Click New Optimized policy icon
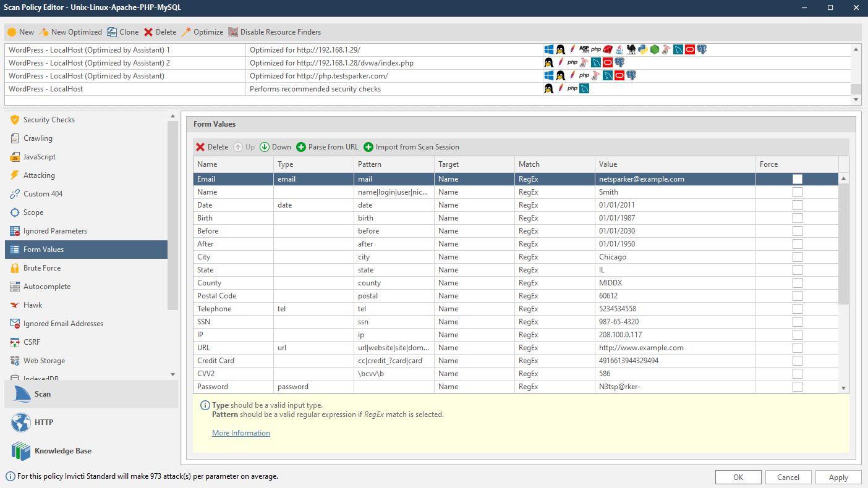 click(x=44, y=32)
